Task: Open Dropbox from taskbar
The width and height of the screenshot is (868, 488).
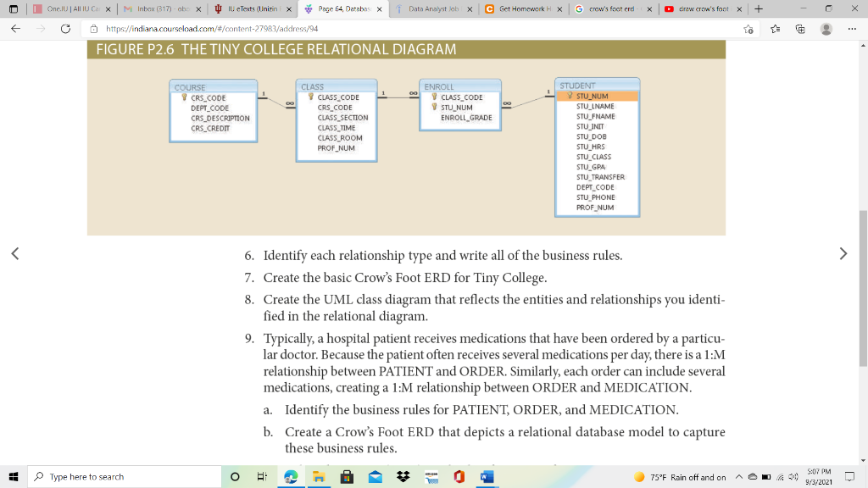Action: [403, 476]
